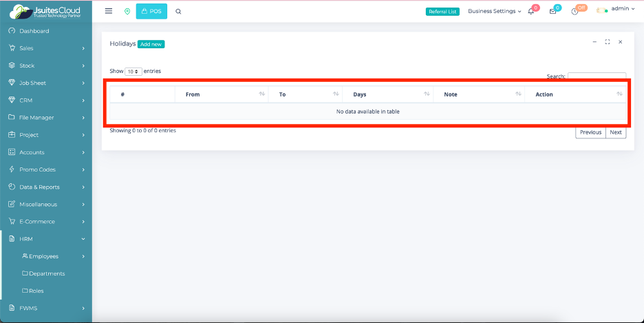This screenshot has width=644, height=323.
Task: Open the Show entries count dropdown
Action: [x=133, y=72]
